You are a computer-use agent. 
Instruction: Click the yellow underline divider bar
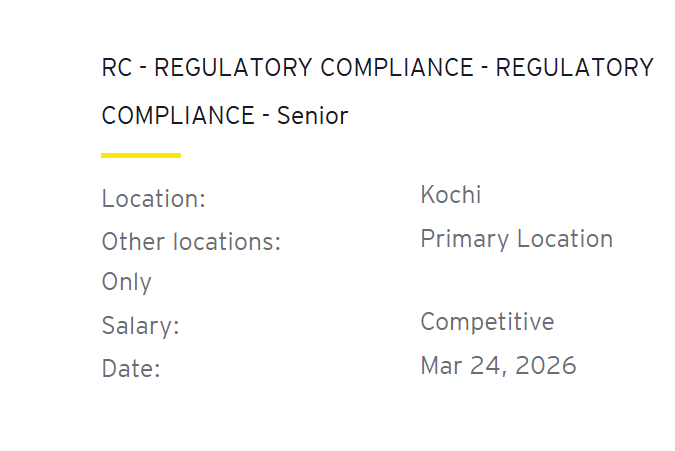(x=141, y=155)
